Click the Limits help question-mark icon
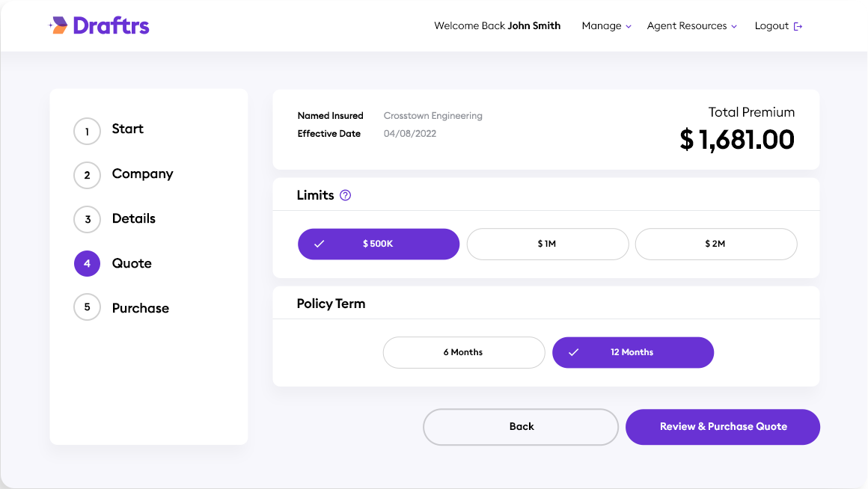This screenshot has width=868, height=489. [x=345, y=195]
